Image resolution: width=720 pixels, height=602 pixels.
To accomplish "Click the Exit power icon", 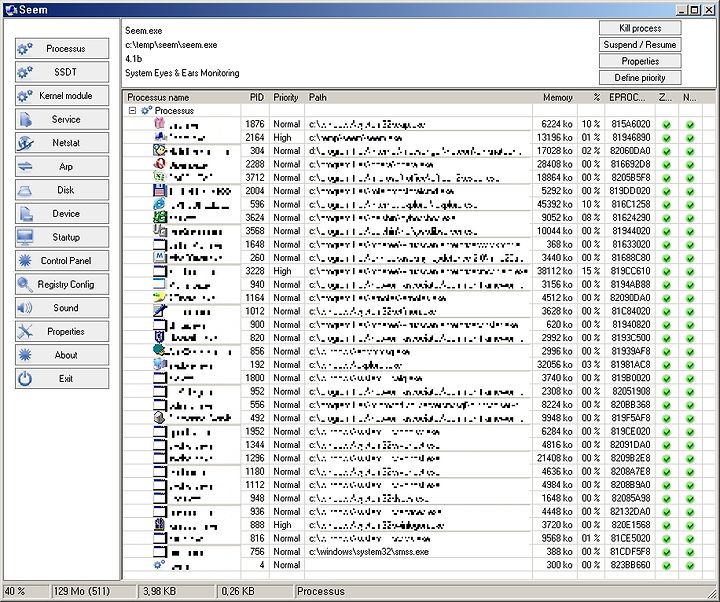I will coord(25,379).
